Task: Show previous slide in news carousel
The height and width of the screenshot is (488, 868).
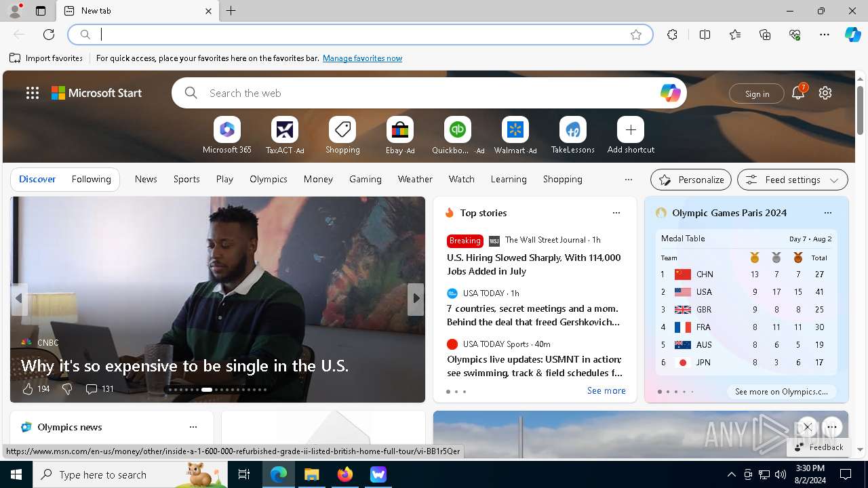Action: (x=19, y=299)
